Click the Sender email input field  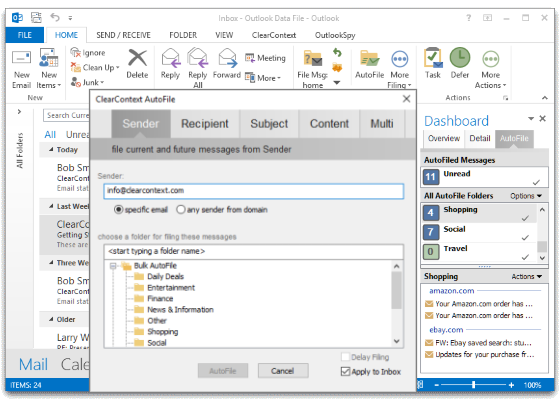click(x=254, y=191)
